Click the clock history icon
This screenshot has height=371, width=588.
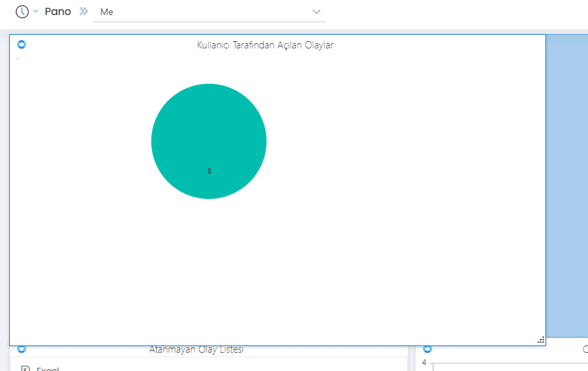(x=22, y=12)
